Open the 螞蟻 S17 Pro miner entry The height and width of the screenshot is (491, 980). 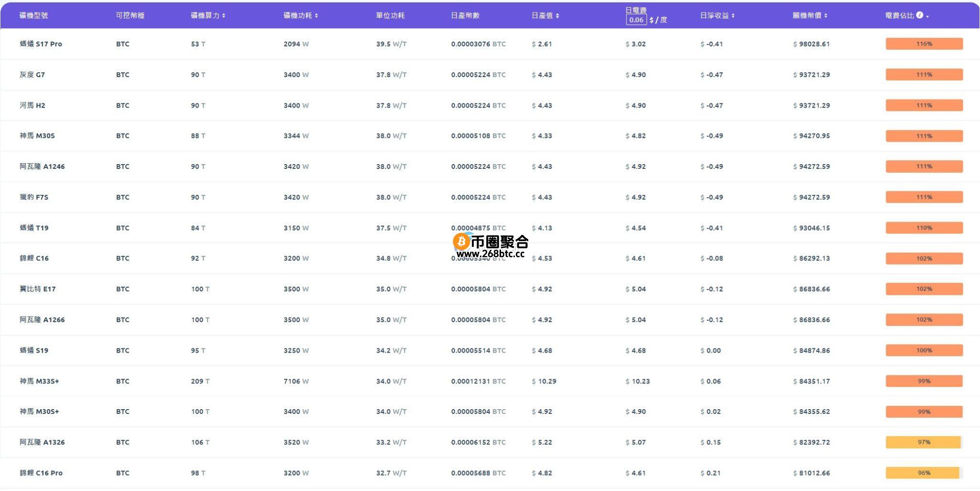[41, 44]
